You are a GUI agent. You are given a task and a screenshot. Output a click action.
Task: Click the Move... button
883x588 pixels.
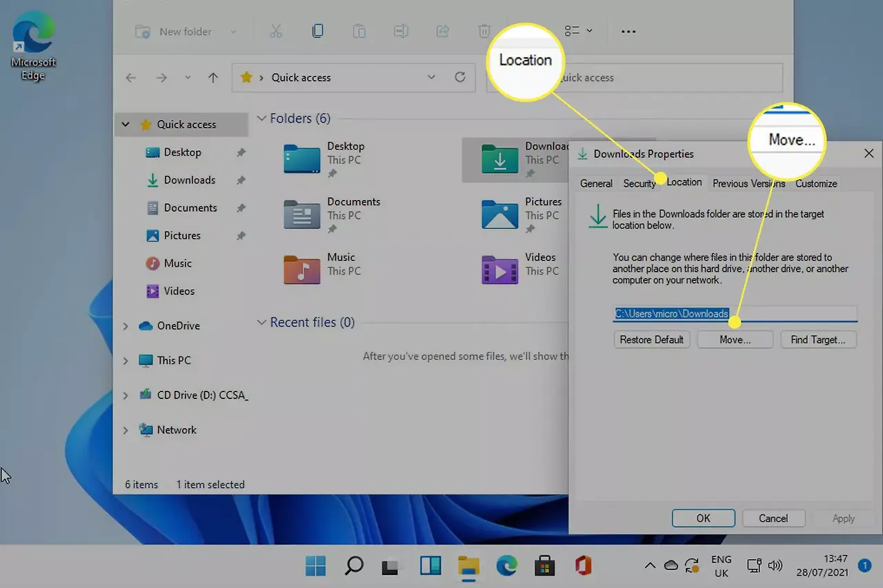[735, 339]
